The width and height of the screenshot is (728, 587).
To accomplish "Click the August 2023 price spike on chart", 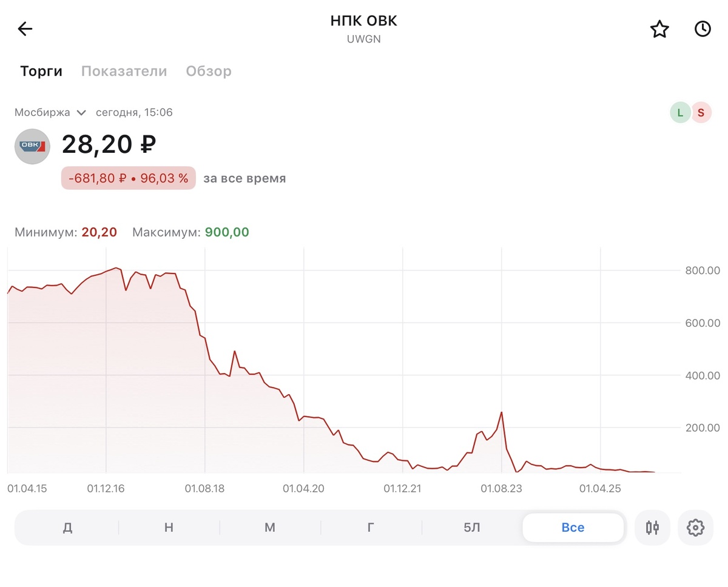I will click(501, 413).
